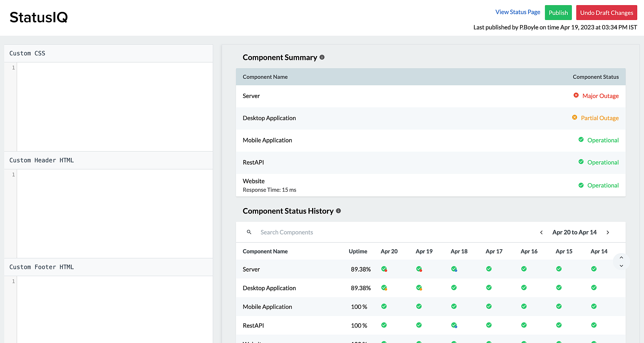Click the search magnifier icon
Screen dimensions: 644x343
pos(249,232)
